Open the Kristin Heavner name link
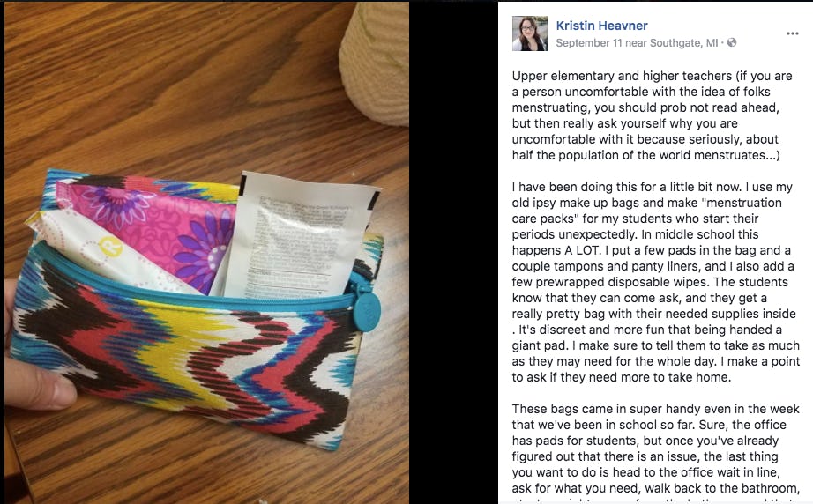 (601, 26)
